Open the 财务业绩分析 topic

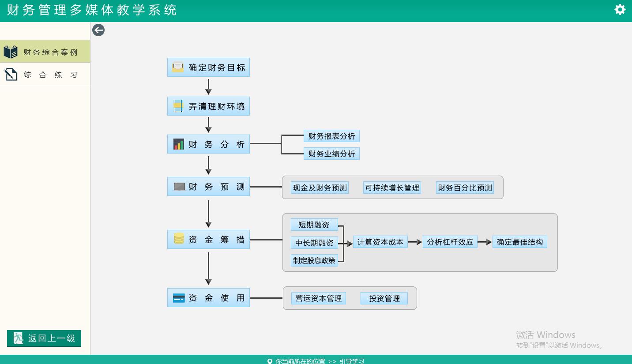[x=331, y=154]
